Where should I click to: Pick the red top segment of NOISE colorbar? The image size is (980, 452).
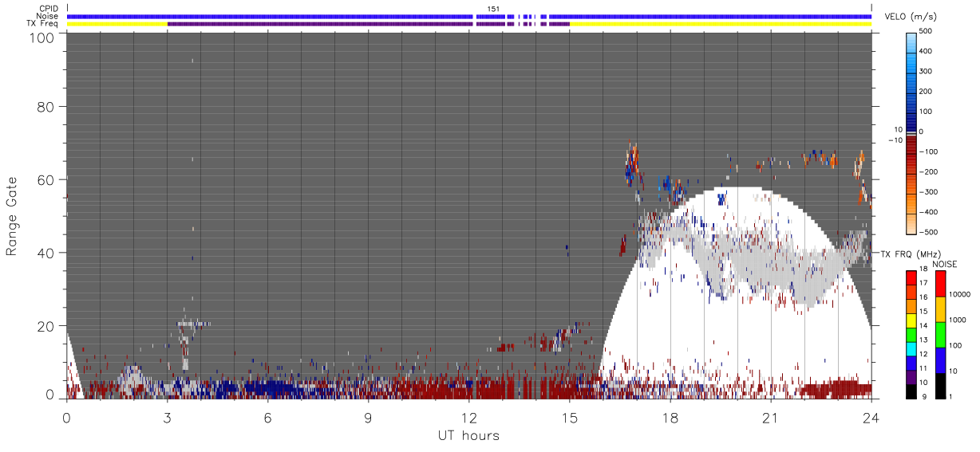coord(940,283)
